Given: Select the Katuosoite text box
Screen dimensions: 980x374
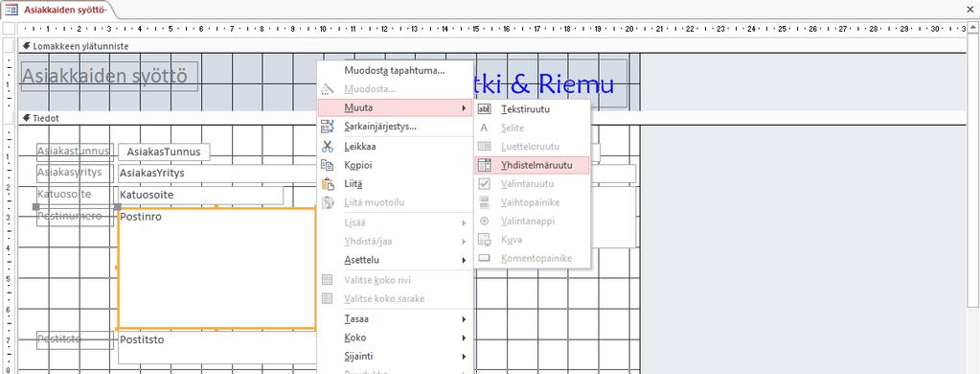Looking at the screenshot, I should pos(200,195).
